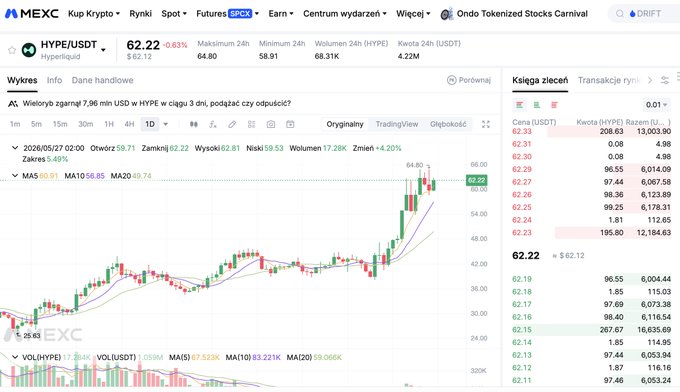
Task: Click the search magnifier icon
Action: pos(620,14)
